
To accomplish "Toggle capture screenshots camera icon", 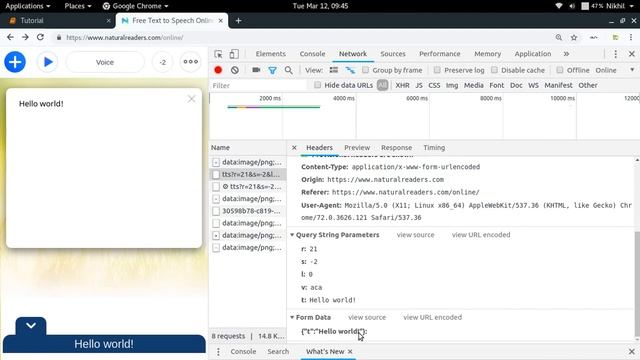I will coord(256,70).
